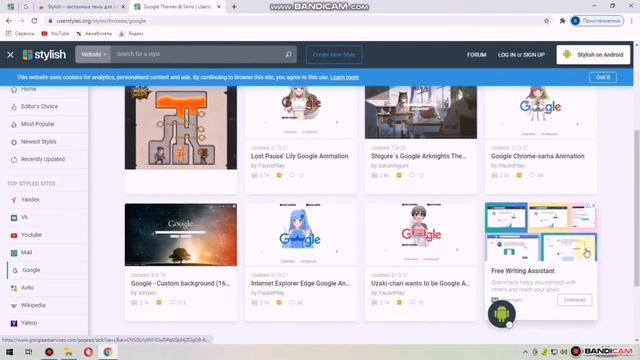Select Vk in the sidebar
Viewport: 640px width, 360px height.
(24, 217)
